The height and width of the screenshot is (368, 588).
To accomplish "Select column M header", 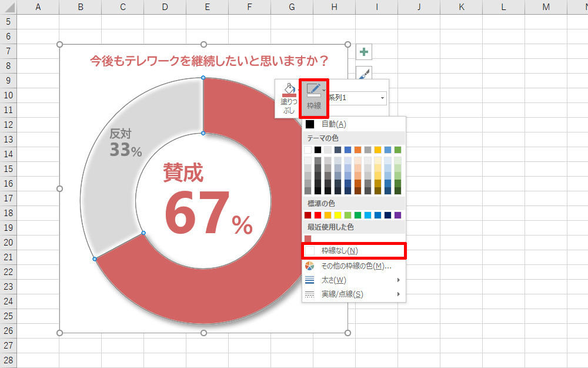I will click(546, 6).
